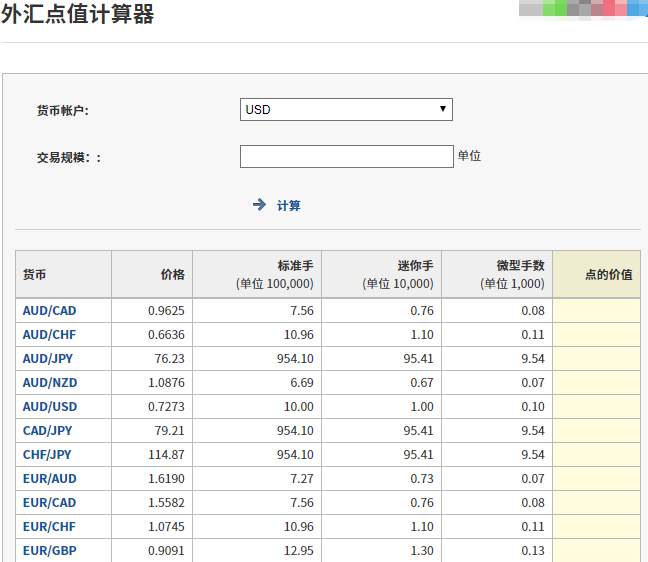Select CHF/JPY price 114.87

tap(166, 455)
